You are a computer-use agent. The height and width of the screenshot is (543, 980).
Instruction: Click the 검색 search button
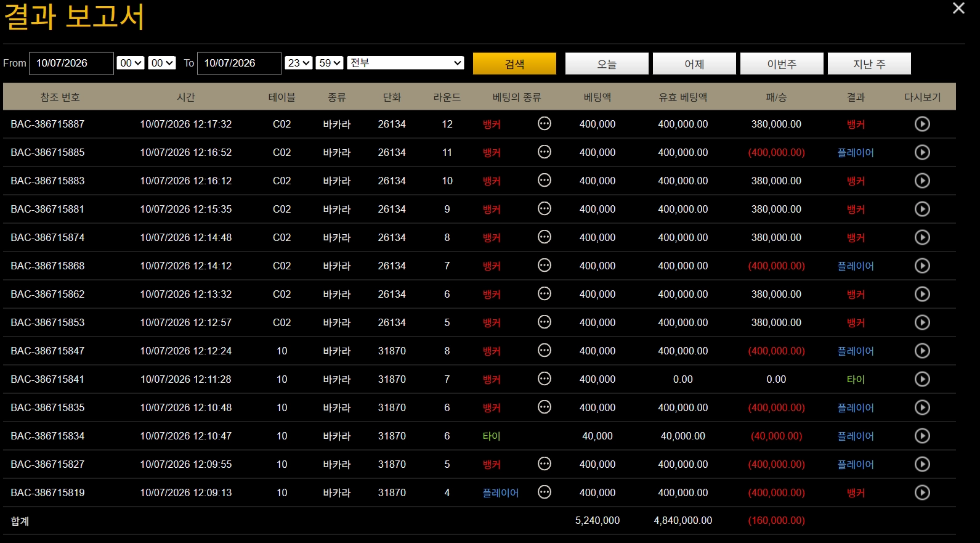514,63
